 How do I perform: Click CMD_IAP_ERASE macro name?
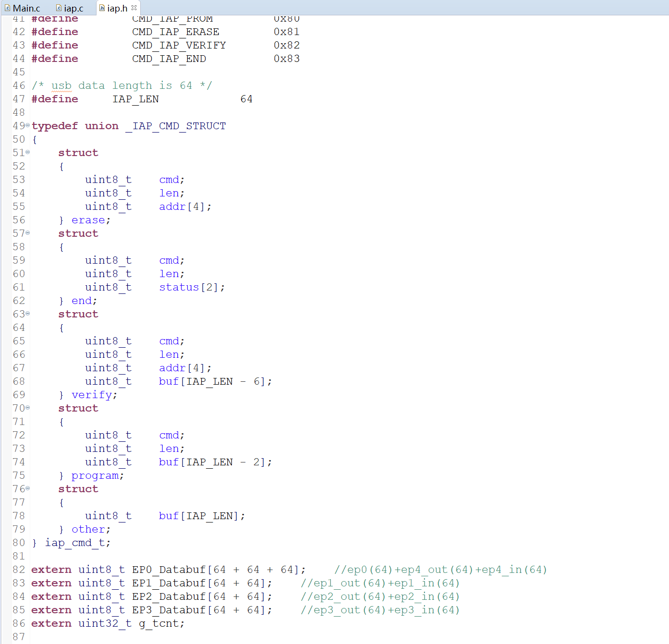click(x=176, y=32)
